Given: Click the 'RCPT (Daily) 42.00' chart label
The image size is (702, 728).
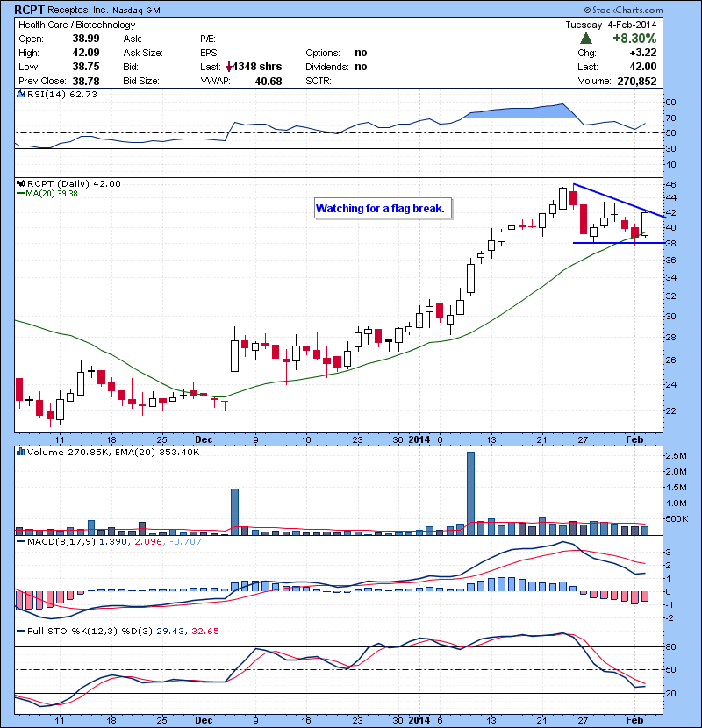Looking at the screenshot, I should 74,184.
